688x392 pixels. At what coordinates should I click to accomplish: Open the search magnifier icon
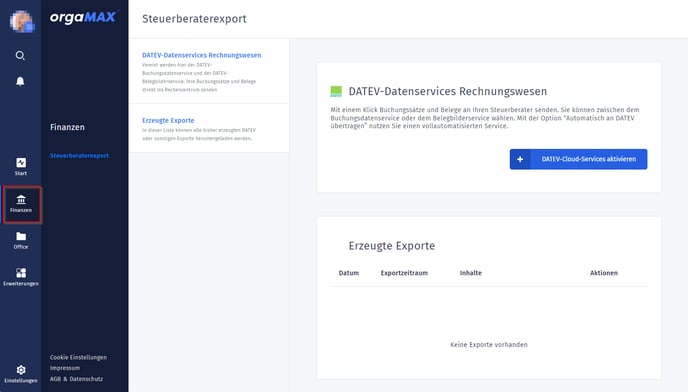point(20,55)
